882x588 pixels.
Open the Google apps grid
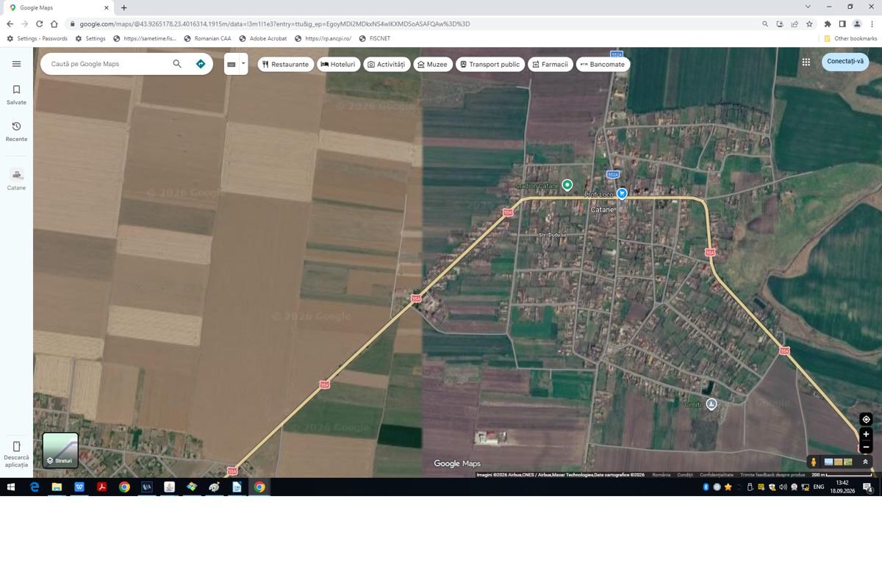pyautogui.click(x=806, y=62)
